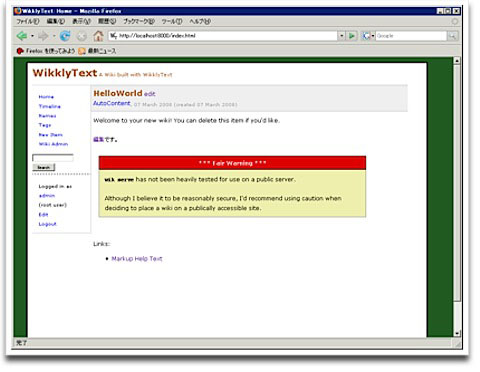Open the Tools menu (ツール)

[x=172, y=21]
